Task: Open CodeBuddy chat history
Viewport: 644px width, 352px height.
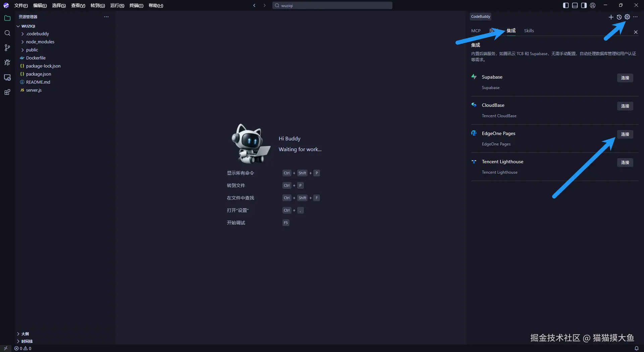Action: [x=619, y=17]
